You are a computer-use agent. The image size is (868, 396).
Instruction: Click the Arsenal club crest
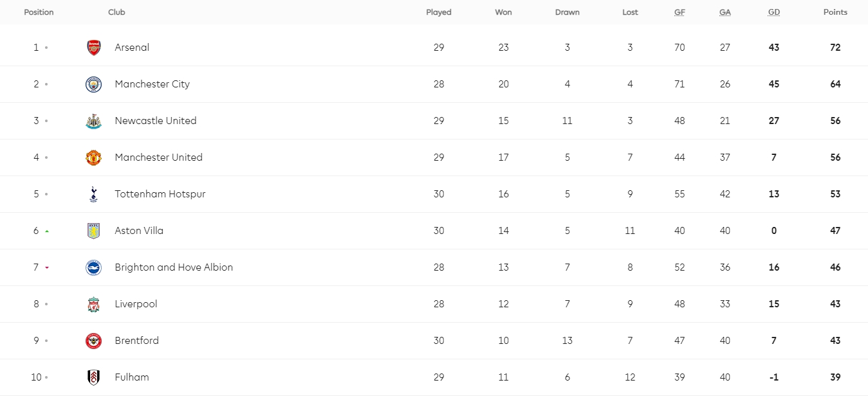94,48
